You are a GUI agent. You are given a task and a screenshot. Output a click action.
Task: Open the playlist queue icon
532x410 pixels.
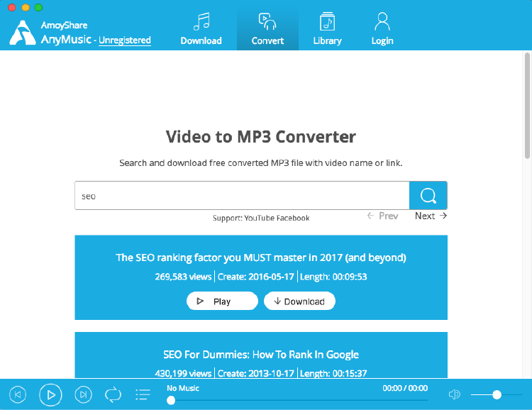click(x=143, y=394)
